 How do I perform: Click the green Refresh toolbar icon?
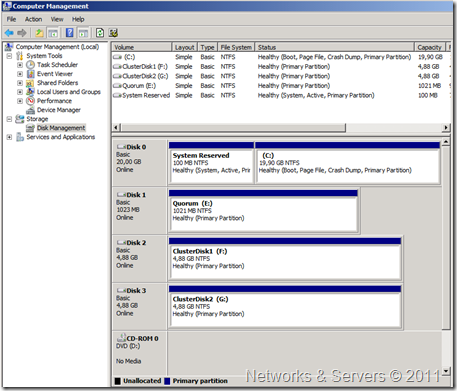(100, 33)
